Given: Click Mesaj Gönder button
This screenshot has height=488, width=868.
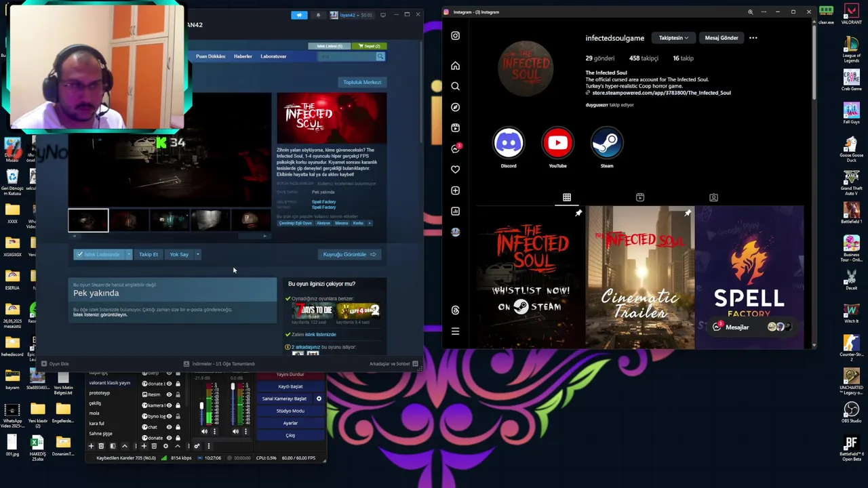Looking at the screenshot, I should point(722,38).
